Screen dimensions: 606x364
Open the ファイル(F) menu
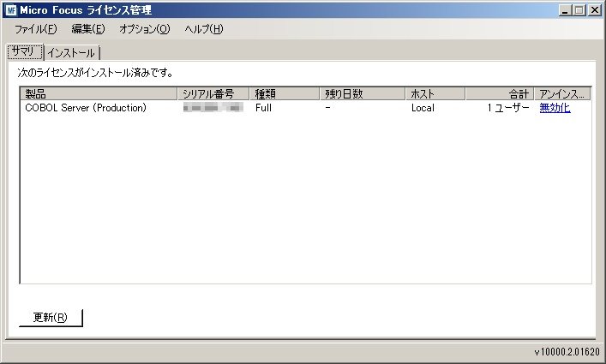[35, 29]
